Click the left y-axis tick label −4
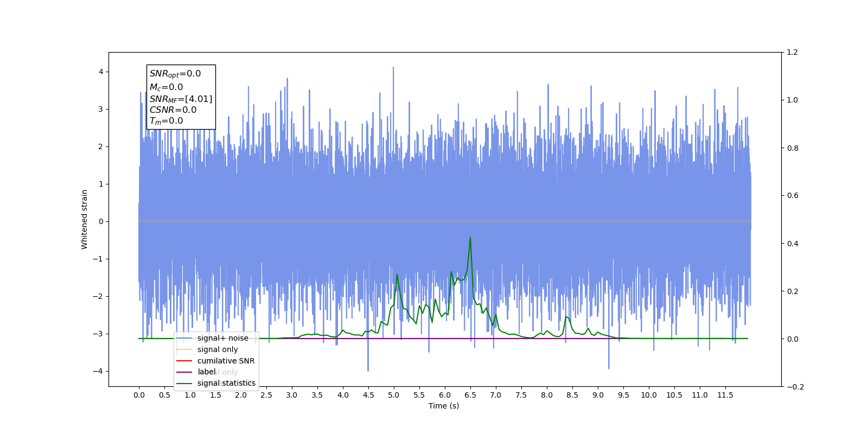The image size is (868, 434). [x=98, y=371]
